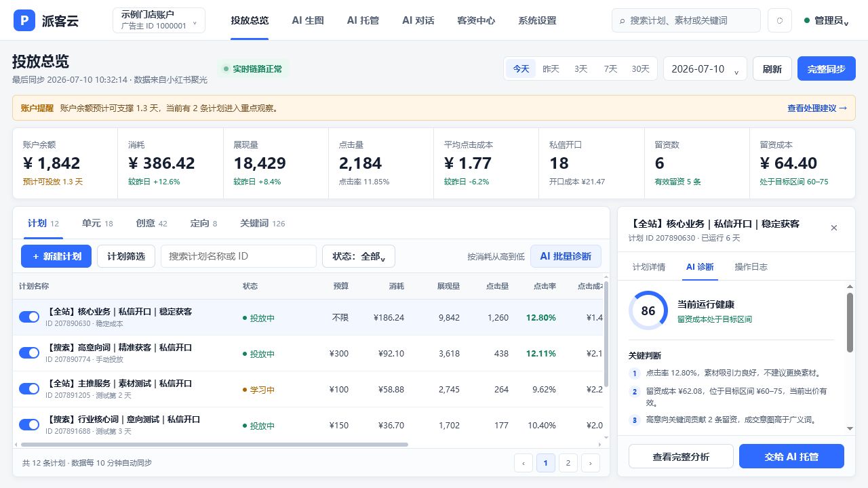This screenshot has height=488, width=868.
Task: Click page 1 in the pagination
Action: coord(546,463)
